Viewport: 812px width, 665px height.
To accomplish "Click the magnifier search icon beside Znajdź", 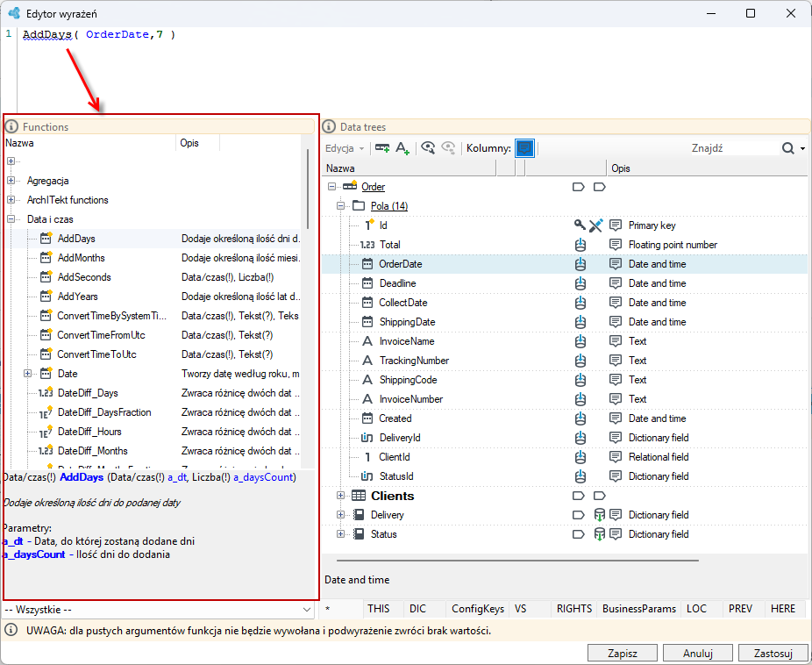I will point(788,148).
